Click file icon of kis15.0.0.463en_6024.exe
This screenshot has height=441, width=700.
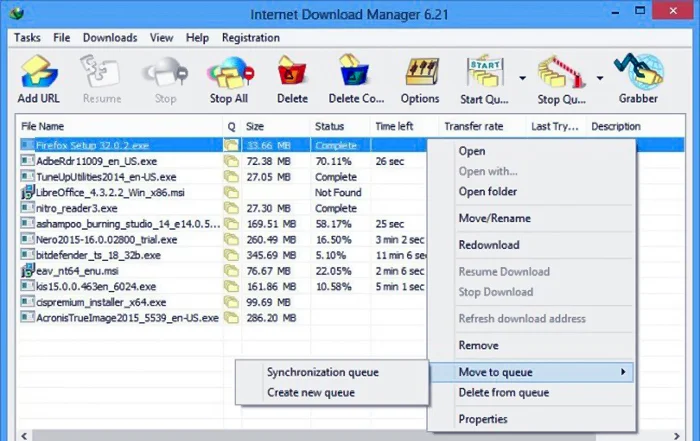[28, 286]
